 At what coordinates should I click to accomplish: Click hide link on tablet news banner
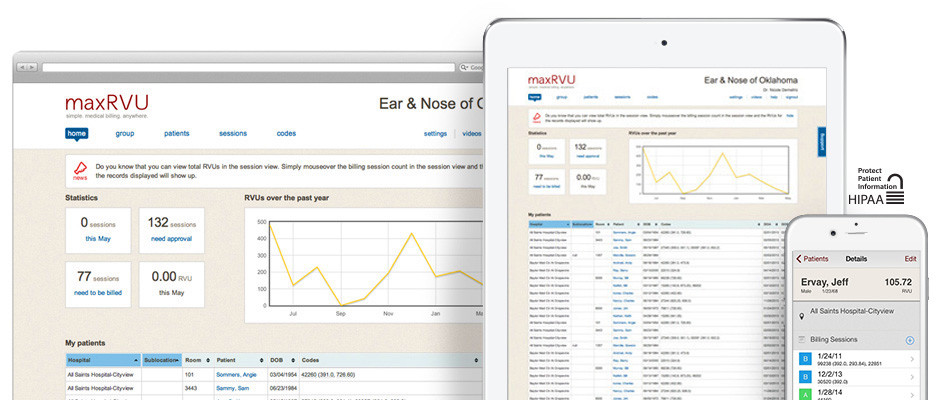point(790,115)
